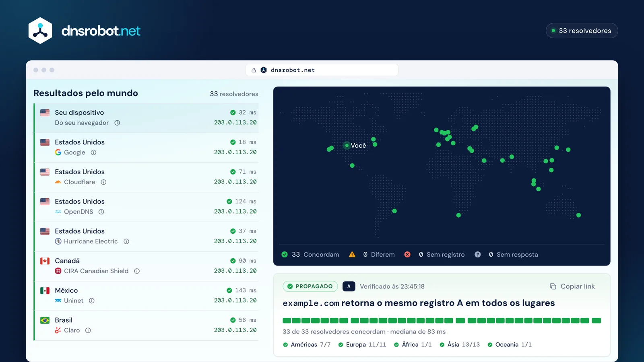Open info icon next to Claro resolver

point(88,330)
